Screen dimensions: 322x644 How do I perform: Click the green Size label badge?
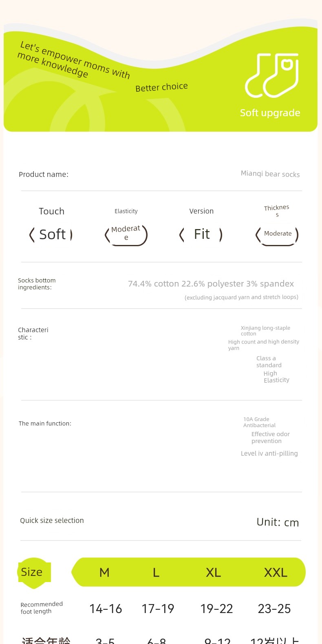pyautogui.click(x=34, y=573)
